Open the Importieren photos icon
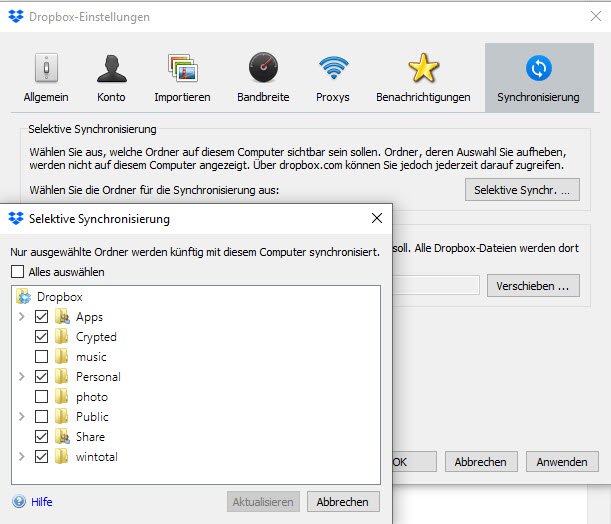This screenshot has width=611, height=524. click(x=183, y=68)
